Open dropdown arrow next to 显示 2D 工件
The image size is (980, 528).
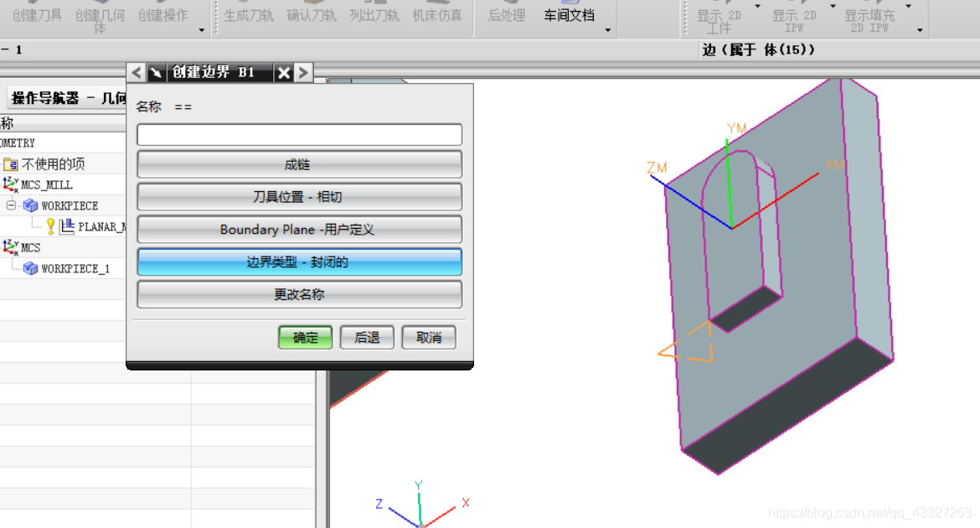click(757, 6)
